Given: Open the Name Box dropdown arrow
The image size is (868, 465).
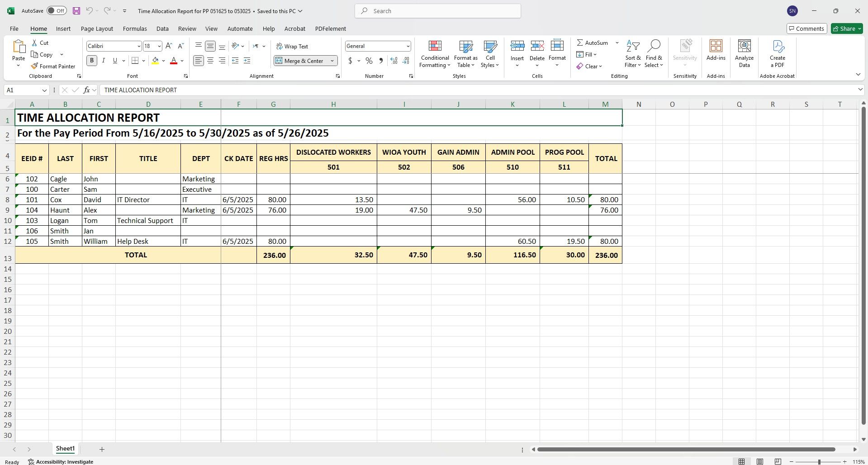Looking at the screenshot, I should click(44, 90).
